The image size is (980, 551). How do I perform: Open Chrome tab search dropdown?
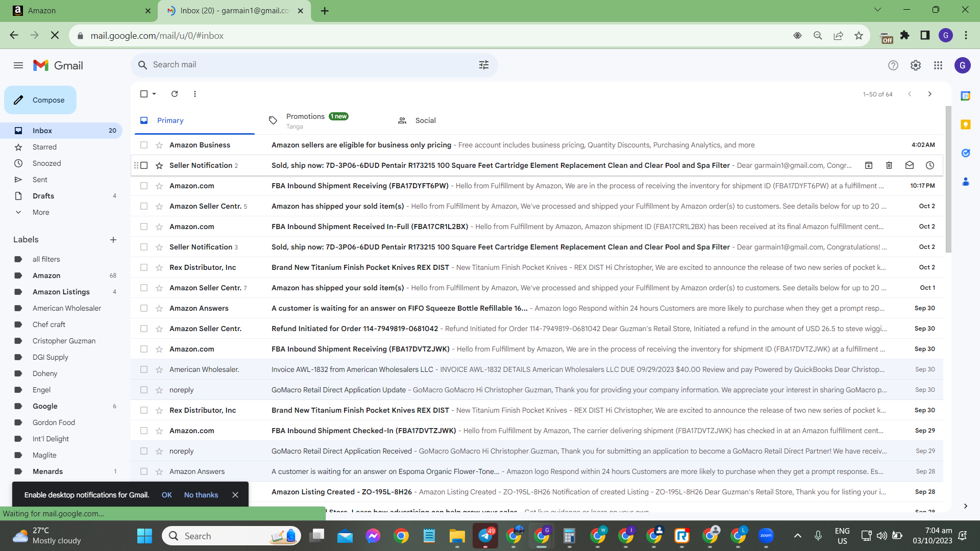878,10
